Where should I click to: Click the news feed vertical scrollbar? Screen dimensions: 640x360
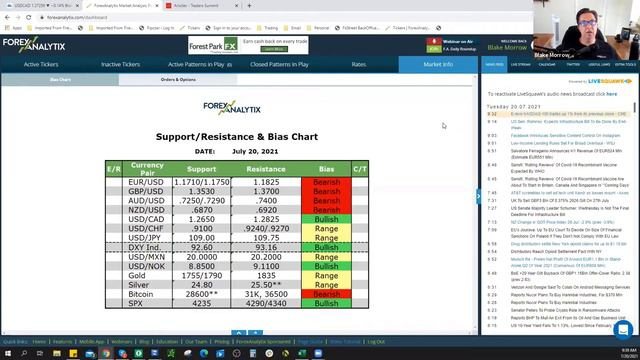635,107
